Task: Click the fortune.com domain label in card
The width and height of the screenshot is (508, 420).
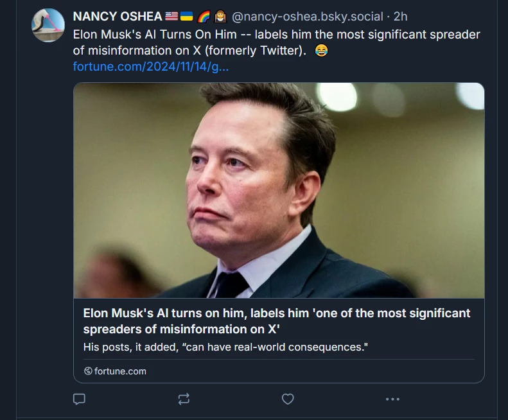Action: [120, 371]
